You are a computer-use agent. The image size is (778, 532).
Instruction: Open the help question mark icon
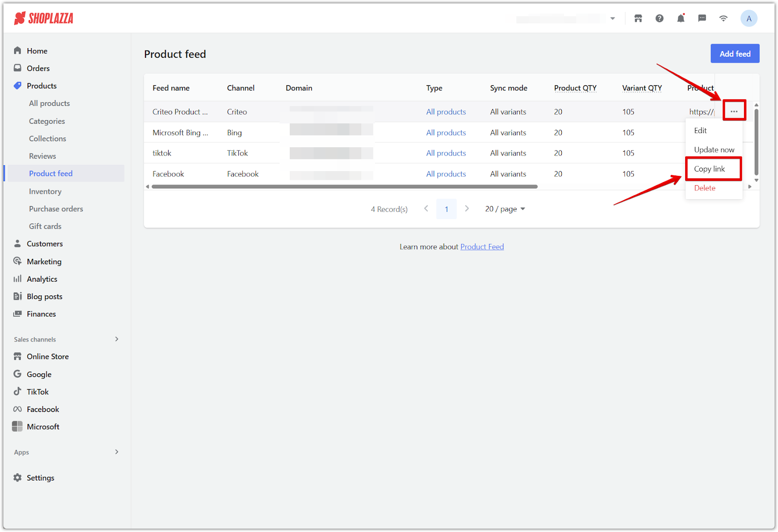click(659, 18)
